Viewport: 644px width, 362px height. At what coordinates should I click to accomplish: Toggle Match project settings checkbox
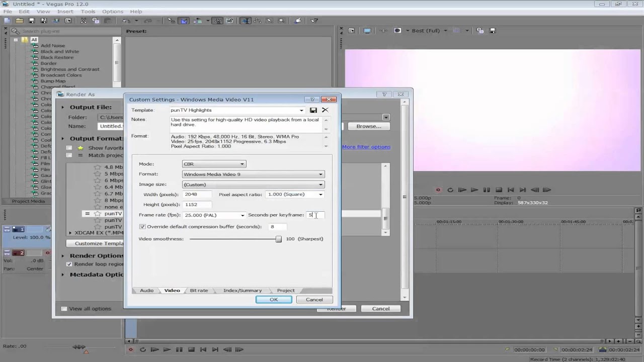click(69, 155)
